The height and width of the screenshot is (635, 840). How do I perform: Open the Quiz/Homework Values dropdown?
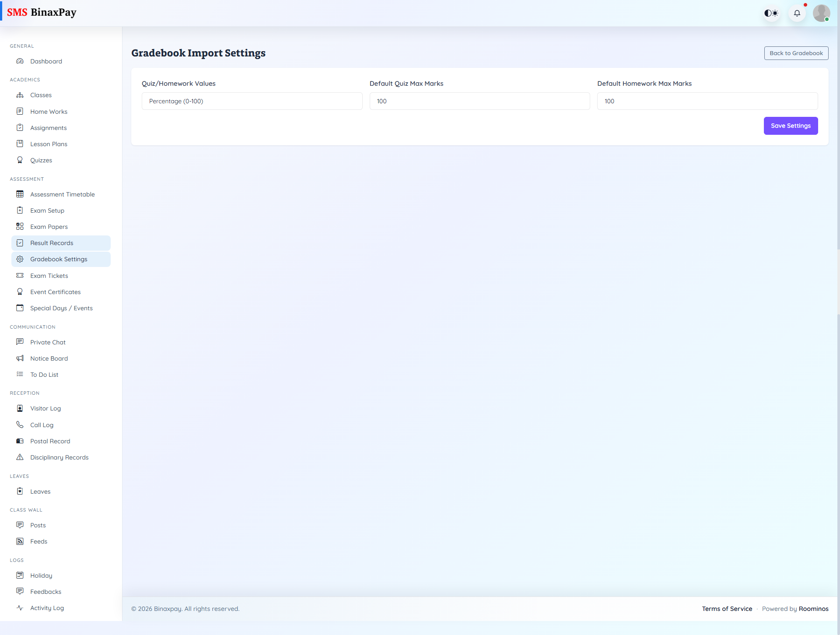pos(252,101)
